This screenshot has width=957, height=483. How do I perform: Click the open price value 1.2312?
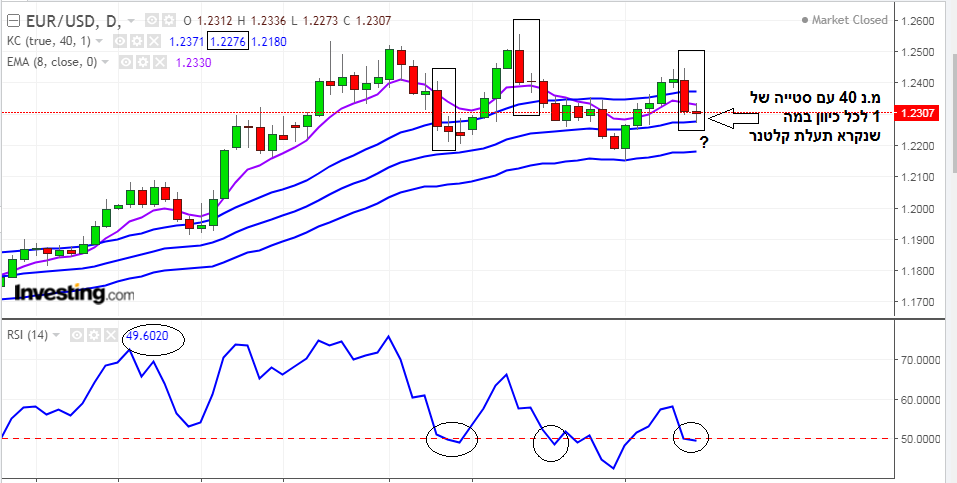[x=213, y=21]
